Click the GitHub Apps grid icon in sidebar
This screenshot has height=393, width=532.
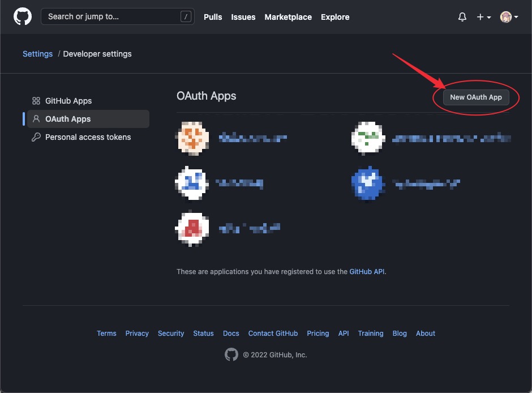tap(36, 100)
